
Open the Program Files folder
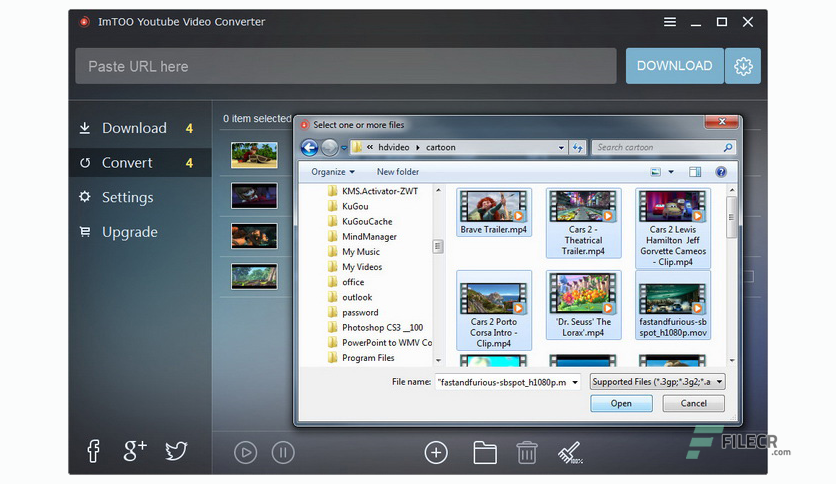click(x=361, y=358)
